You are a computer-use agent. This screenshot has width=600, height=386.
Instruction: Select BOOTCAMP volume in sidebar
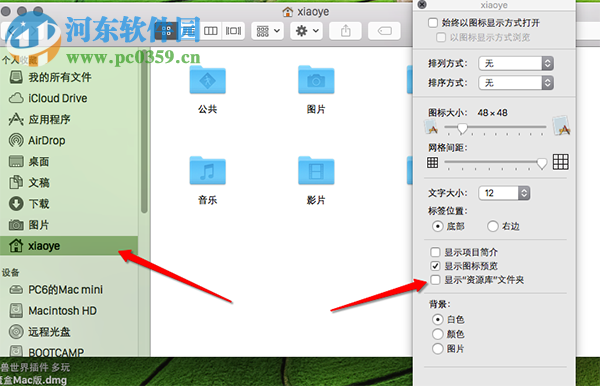coord(69,351)
